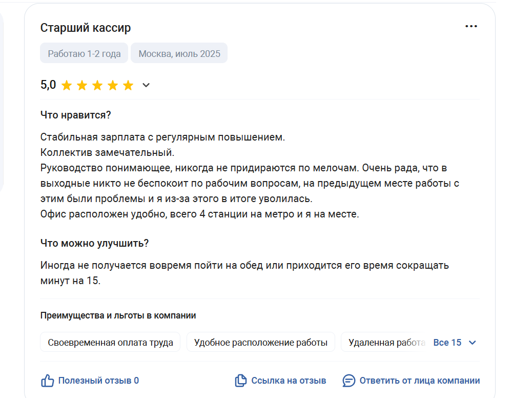Click the thumbs-up helpful review icon
Screen dimensions: 532x398
point(48,381)
